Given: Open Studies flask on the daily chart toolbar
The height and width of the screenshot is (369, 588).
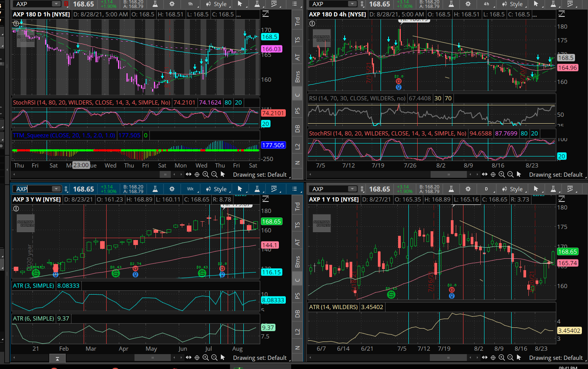Looking at the screenshot, I should [451, 189].
